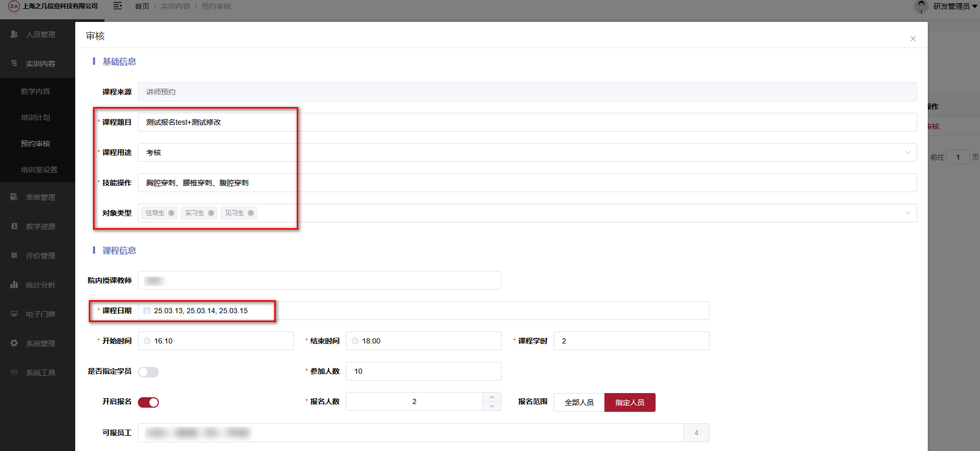Click the 基础信息 section heading

[x=119, y=62]
